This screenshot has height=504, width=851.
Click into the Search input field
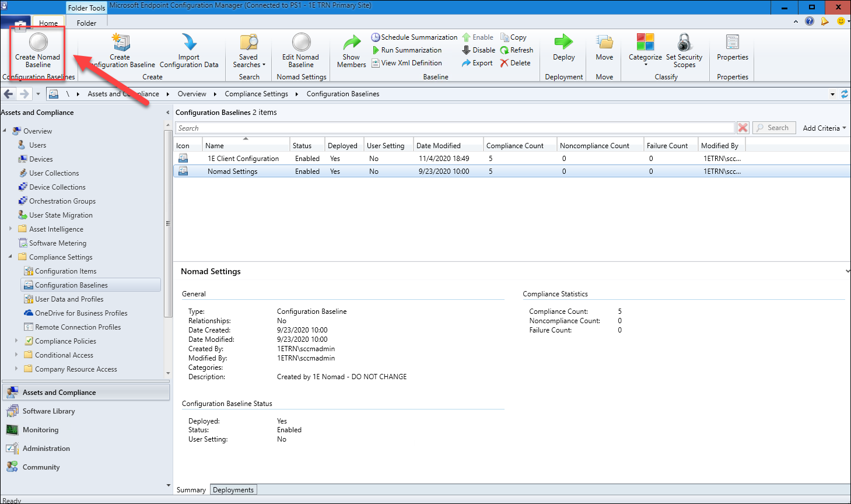pyautogui.click(x=455, y=128)
